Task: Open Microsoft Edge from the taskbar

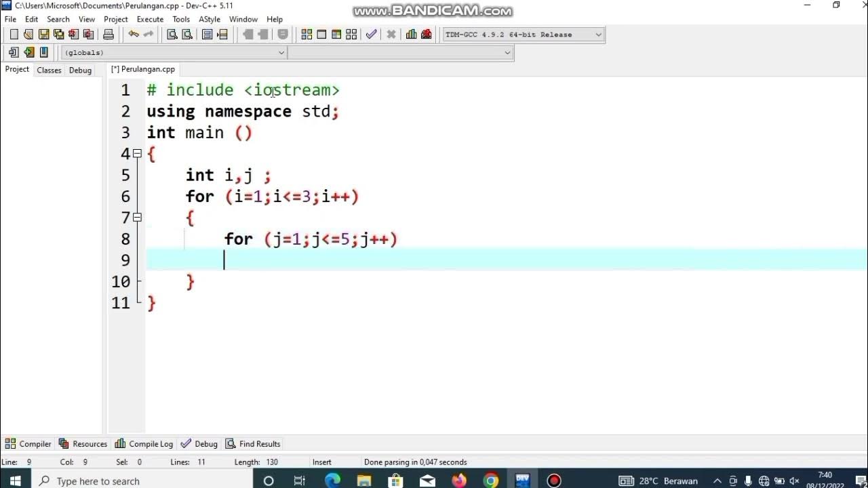Action: 332,481
